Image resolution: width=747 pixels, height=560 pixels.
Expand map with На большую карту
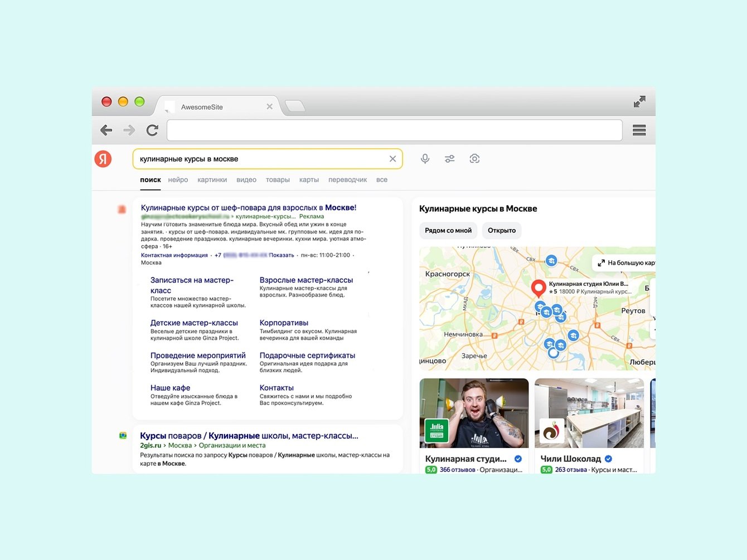click(x=624, y=262)
